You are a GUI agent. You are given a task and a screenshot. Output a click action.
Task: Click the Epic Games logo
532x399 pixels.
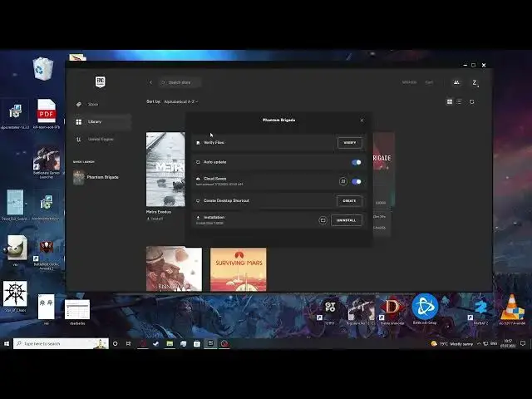(100, 81)
